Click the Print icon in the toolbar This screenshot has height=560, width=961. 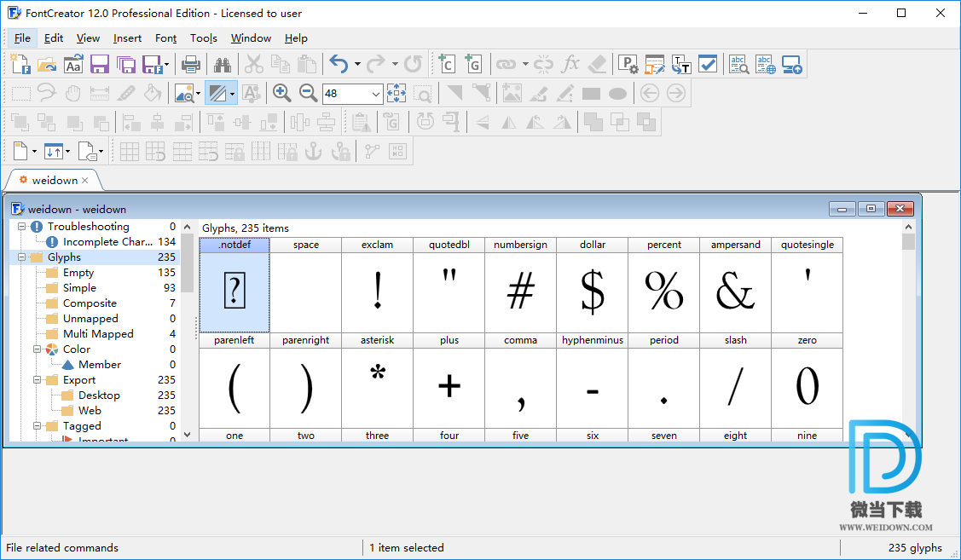click(191, 64)
